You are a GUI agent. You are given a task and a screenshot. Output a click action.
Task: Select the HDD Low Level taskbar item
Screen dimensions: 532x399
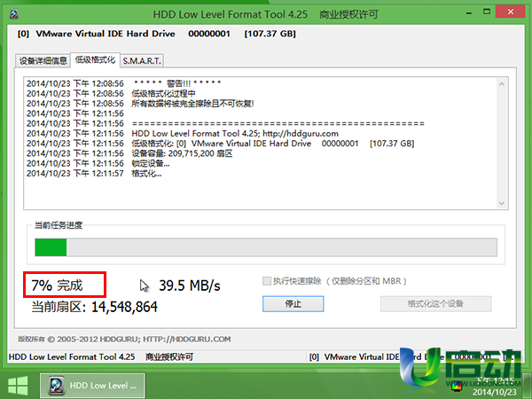92,386
